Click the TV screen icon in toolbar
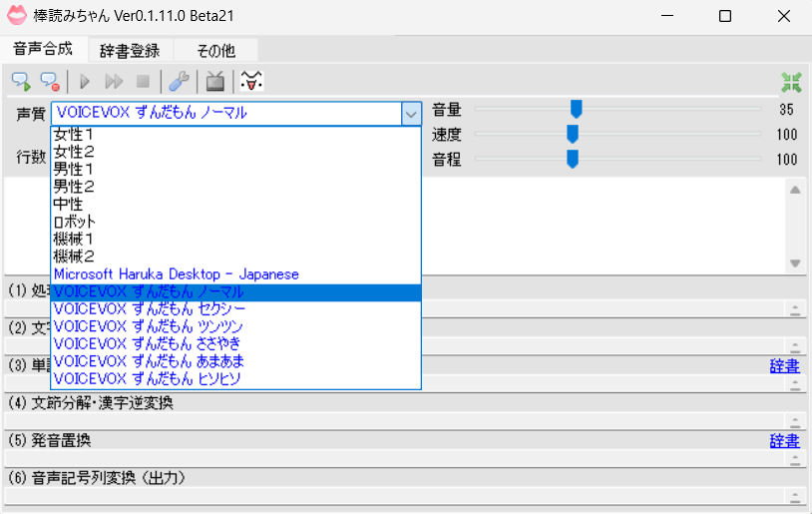812x514 pixels. click(215, 82)
